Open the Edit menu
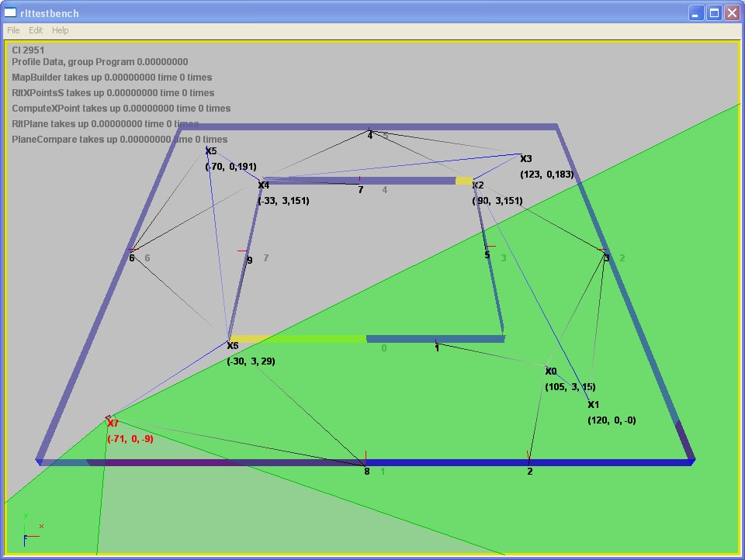The width and height of the screenshot is (745, 560). (36, 30)
